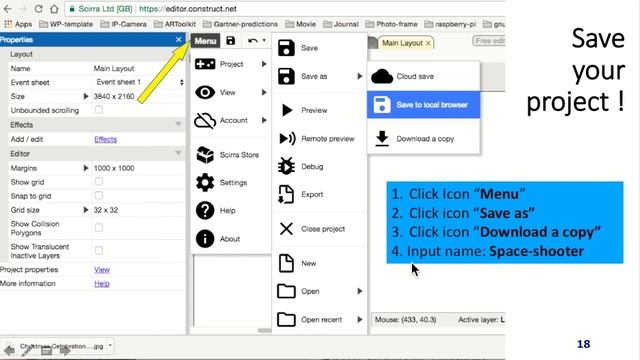The width and height of the screenshot is (640, 360).
Task: Select Remote preview menu item
Action: [320, 139]
